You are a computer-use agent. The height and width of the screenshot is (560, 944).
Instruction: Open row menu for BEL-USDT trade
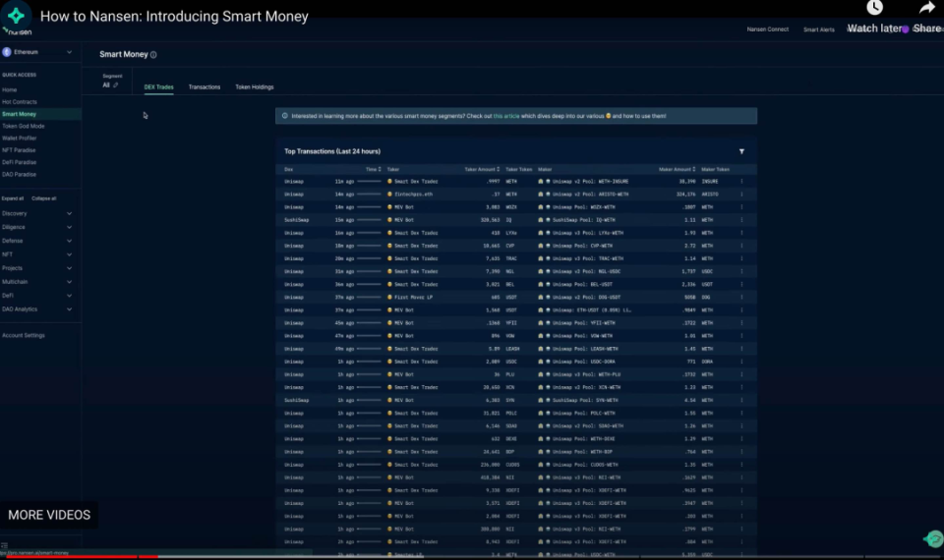point(741,285)
